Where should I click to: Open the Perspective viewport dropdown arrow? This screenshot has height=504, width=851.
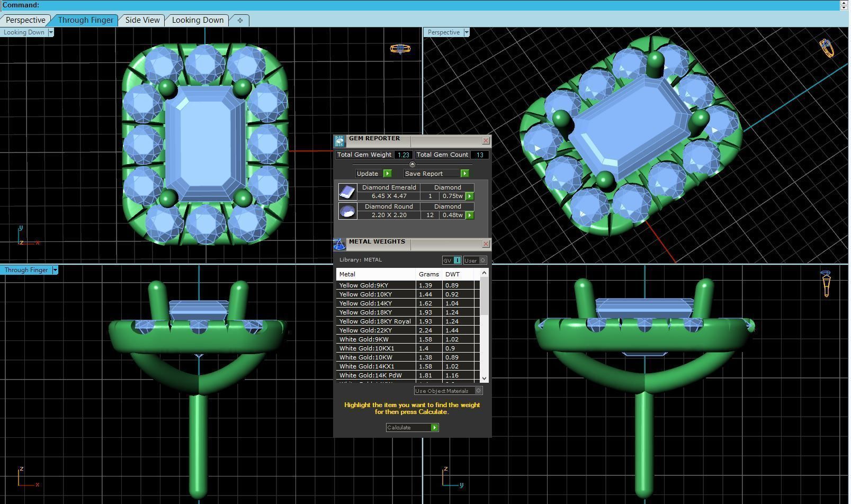point(467,32)
